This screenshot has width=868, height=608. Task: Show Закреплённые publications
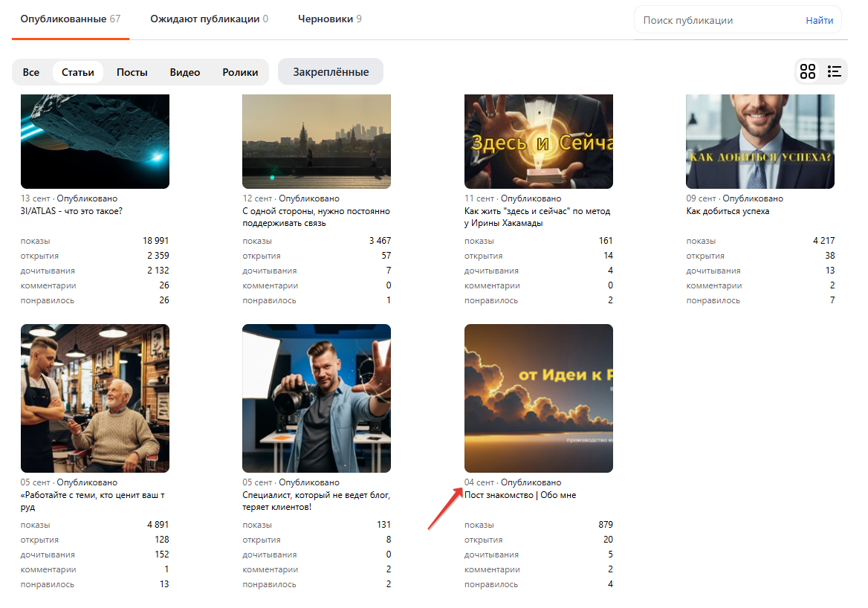pos(331,72)
